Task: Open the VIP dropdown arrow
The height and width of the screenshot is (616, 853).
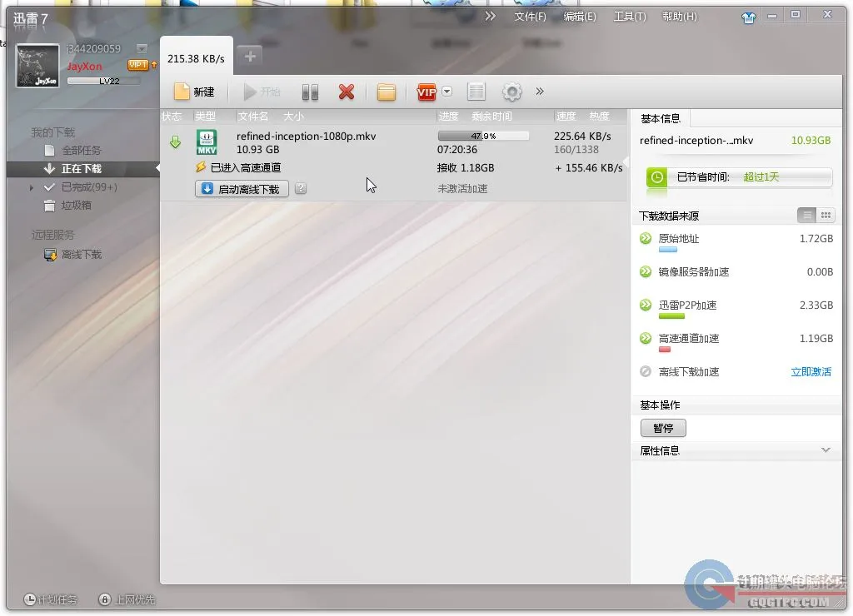Action: pos(446,92)
